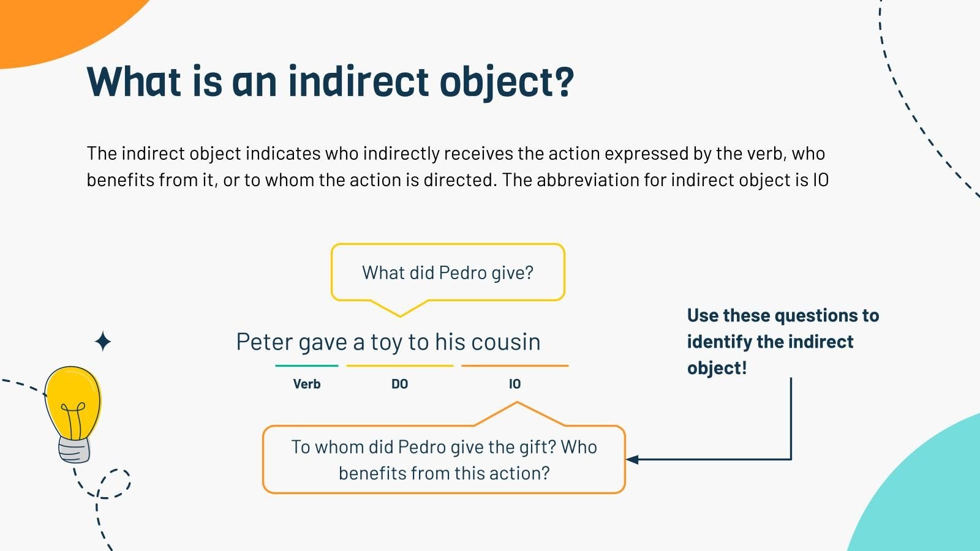This screenshot has height=551, width=980.
Task: Select the 'What did Pedro give?' speech bubble
Action: click(448, 272)
